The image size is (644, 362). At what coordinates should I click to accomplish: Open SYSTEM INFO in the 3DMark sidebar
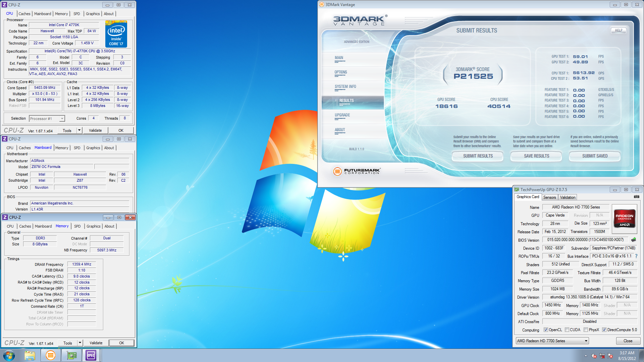[353, 88]
